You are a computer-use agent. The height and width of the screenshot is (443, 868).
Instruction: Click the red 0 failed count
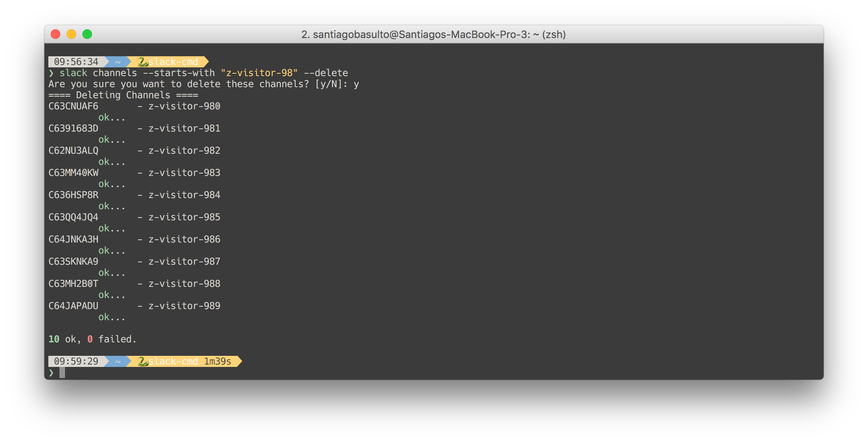point(90,339)
